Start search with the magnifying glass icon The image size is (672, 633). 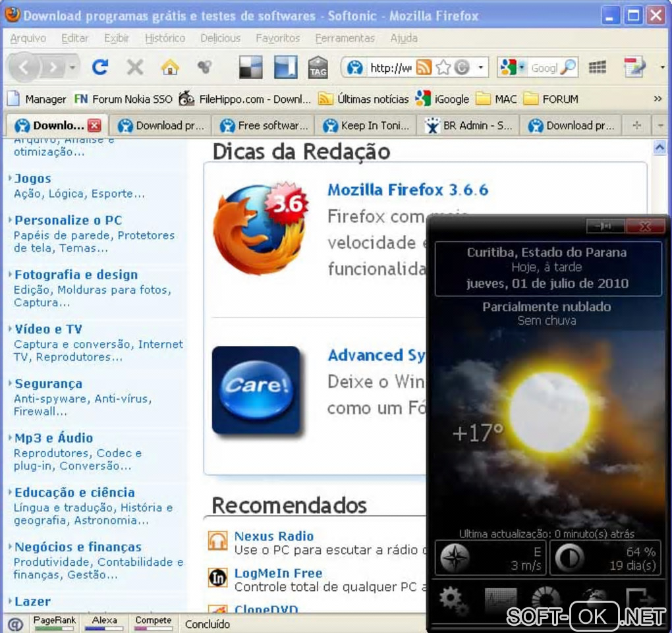(x=568, y=67)
